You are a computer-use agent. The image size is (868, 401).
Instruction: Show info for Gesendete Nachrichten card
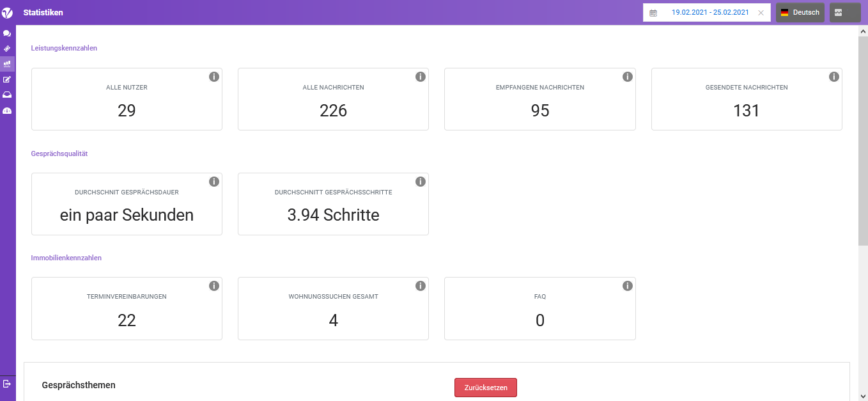834,77
